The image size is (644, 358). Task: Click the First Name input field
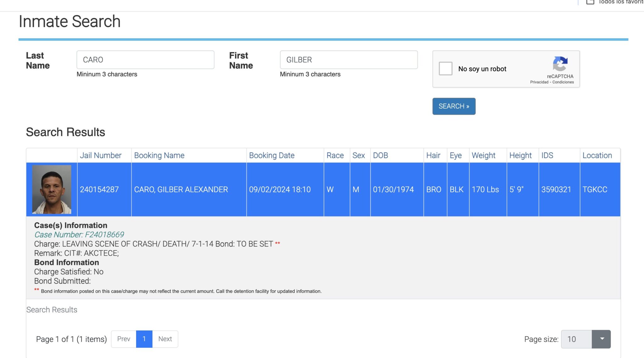pos(348,60)
